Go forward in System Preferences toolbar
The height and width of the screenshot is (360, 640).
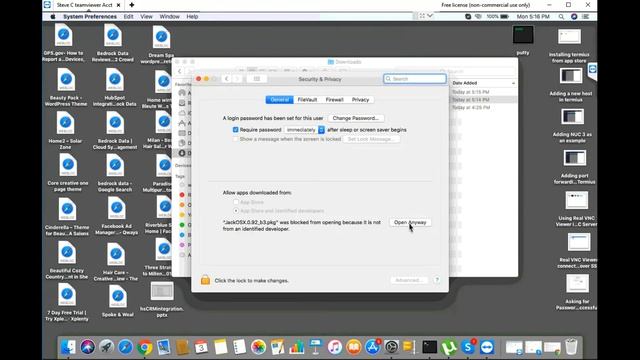[237, 79]
